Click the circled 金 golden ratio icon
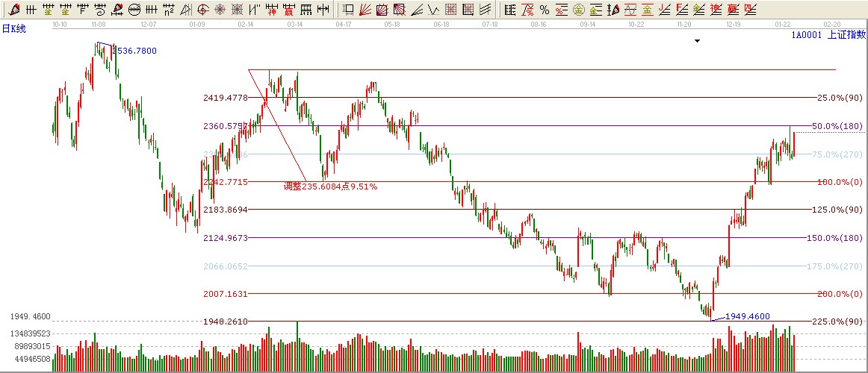This screenshot has height=373, width=868. click(x=578, y=10)
